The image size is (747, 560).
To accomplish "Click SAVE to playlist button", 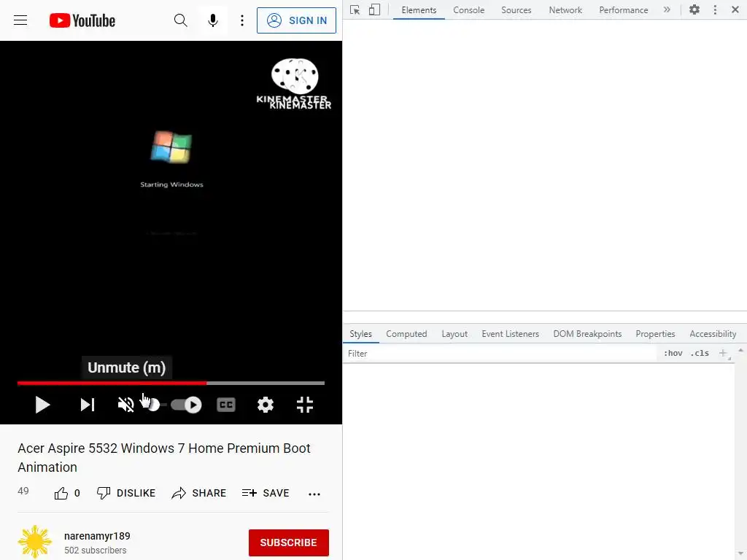I will pyautogui.click(x=266, y=494).
